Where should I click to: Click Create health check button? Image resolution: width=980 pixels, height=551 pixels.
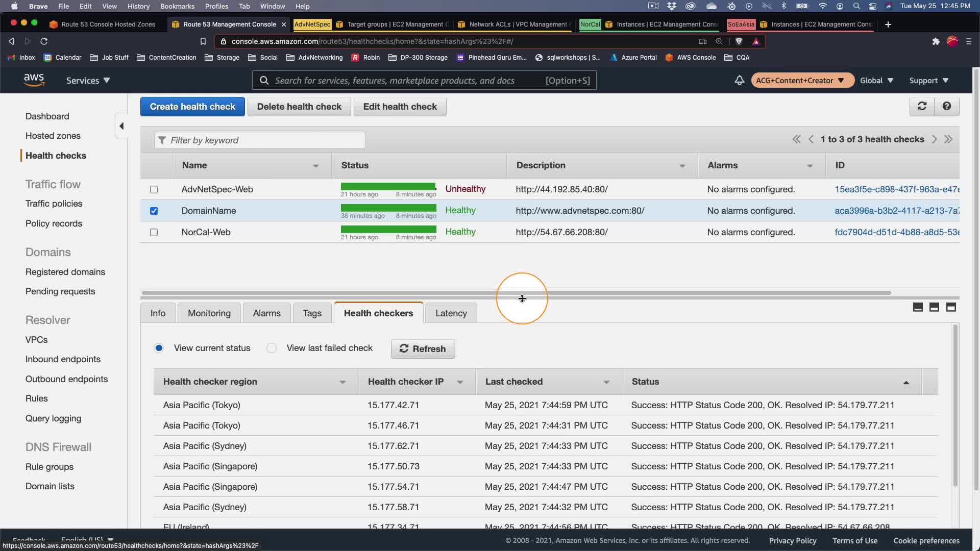(192, 107)
